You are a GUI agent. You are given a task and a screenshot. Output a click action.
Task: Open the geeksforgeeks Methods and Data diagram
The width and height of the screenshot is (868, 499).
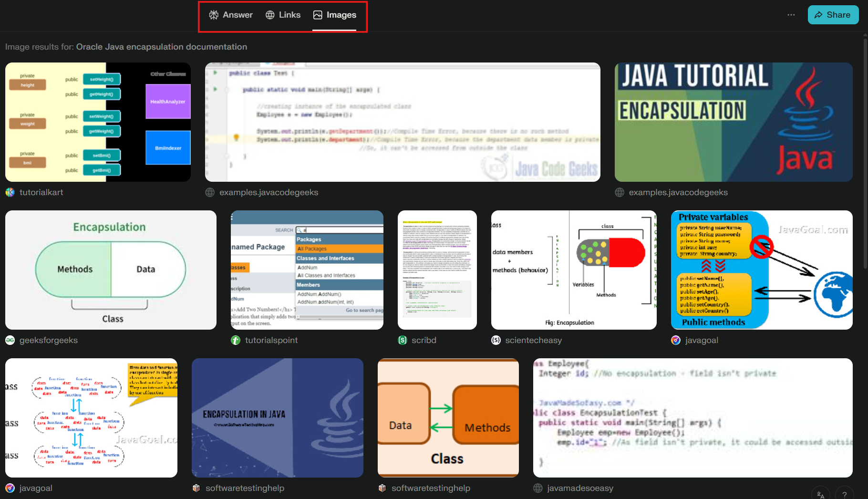(x=111, y=270)
